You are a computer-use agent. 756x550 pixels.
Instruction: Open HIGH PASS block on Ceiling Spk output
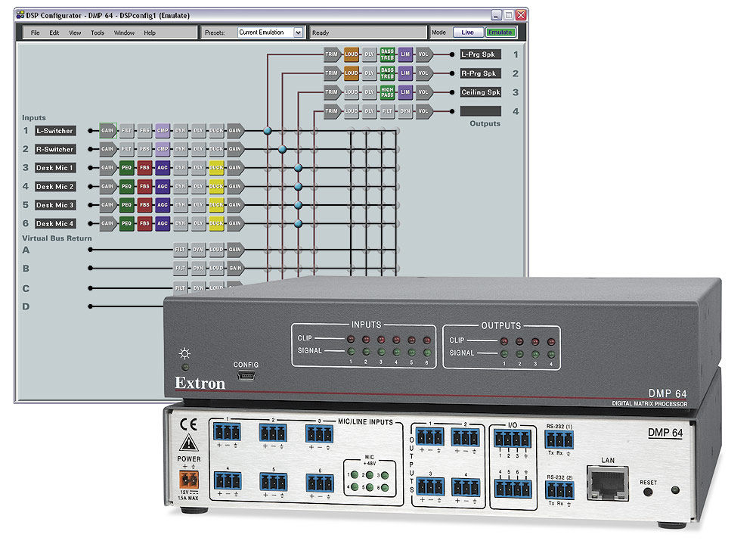pyautogui.click(x=387, y=92)
